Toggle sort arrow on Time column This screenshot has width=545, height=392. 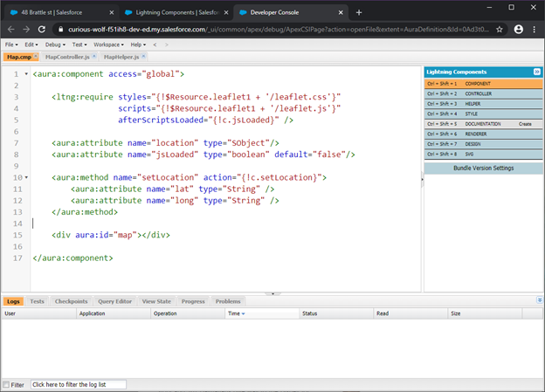(x=244, y=313)
